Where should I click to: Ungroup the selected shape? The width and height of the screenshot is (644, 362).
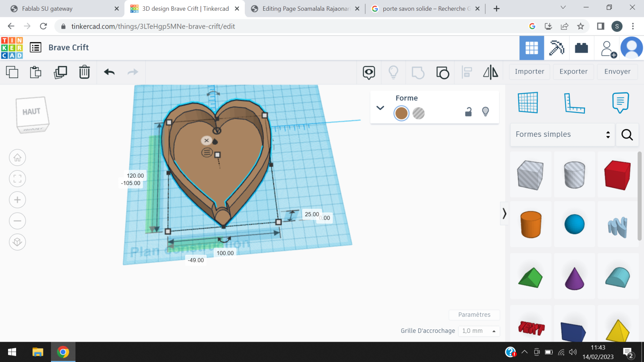tap(442, 72)
